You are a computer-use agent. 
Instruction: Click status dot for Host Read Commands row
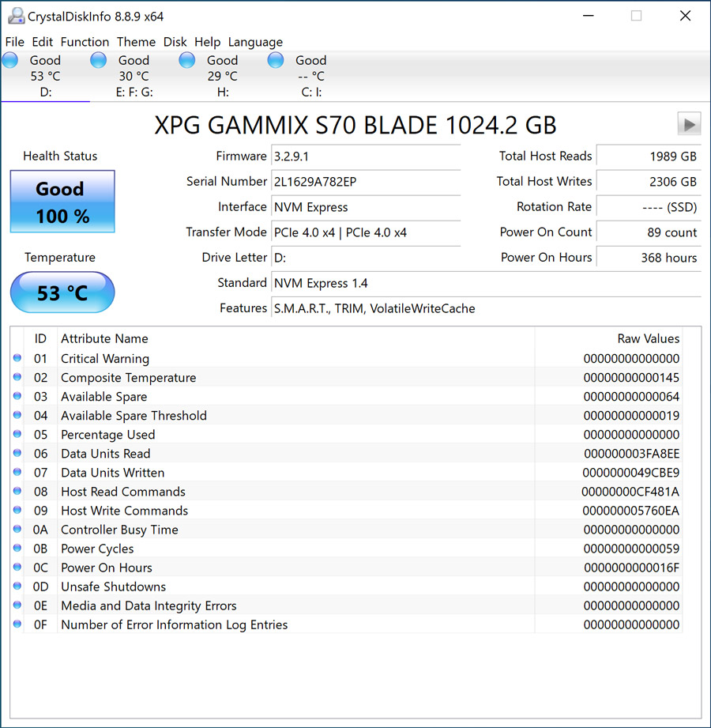coord(17,491)
